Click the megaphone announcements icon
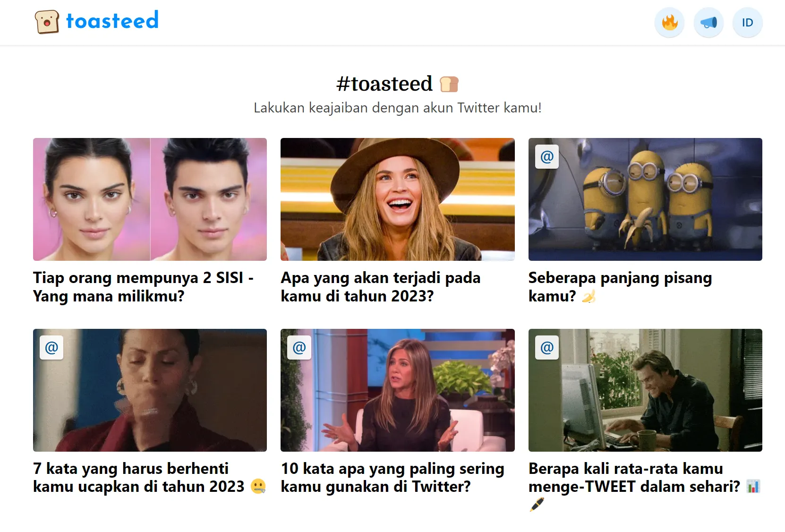The image size is (785, 532). [x=708, y=23]
